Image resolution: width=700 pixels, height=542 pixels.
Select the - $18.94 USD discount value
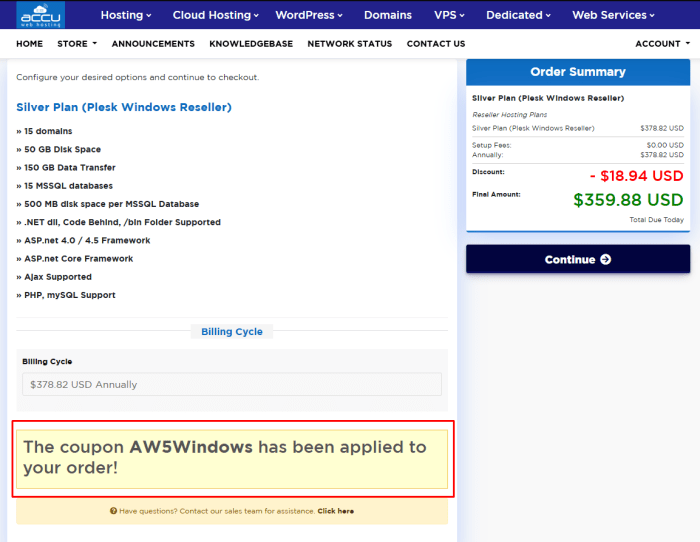[636, 176]
